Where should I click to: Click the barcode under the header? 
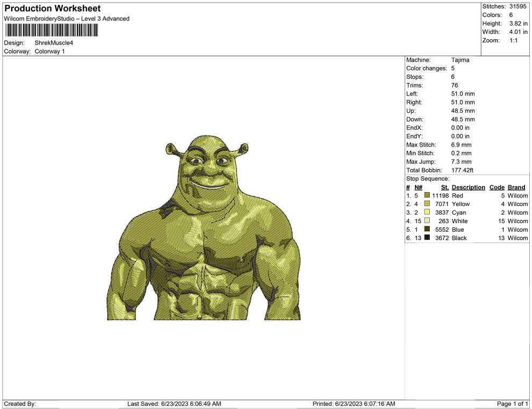[x=52, y=30]
